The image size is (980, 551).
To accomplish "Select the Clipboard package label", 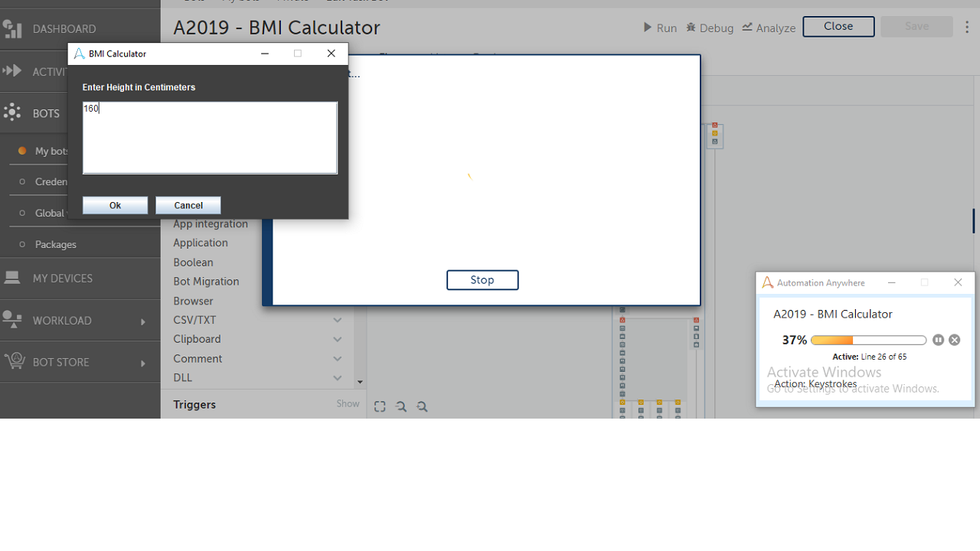I will (197, 339).
